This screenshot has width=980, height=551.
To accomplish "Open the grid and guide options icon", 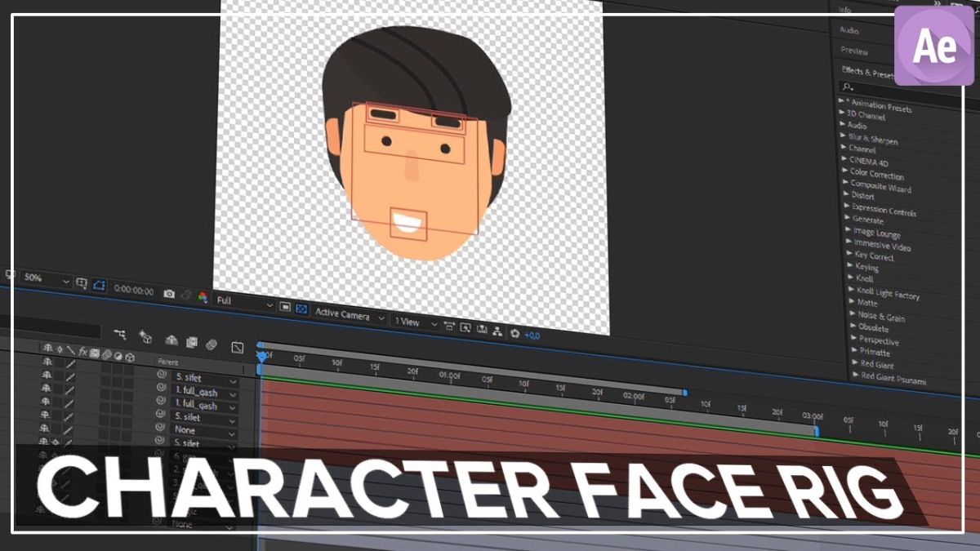I will [x=81, y=282].
